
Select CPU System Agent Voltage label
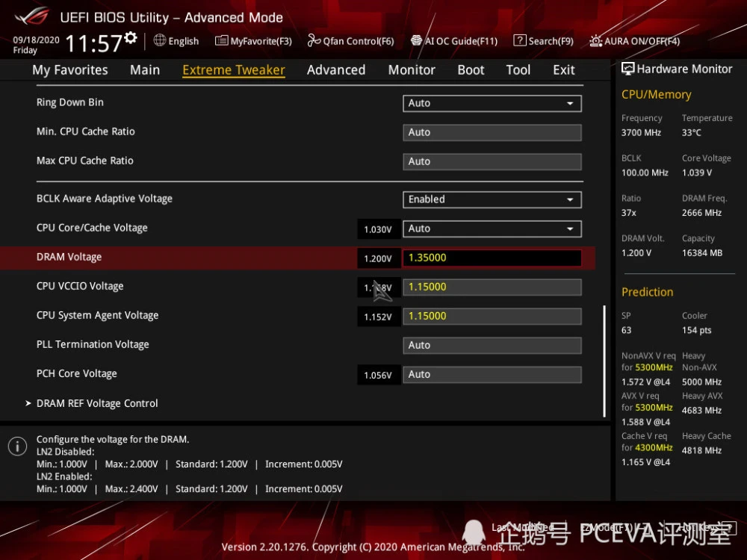tap(98, 315)
